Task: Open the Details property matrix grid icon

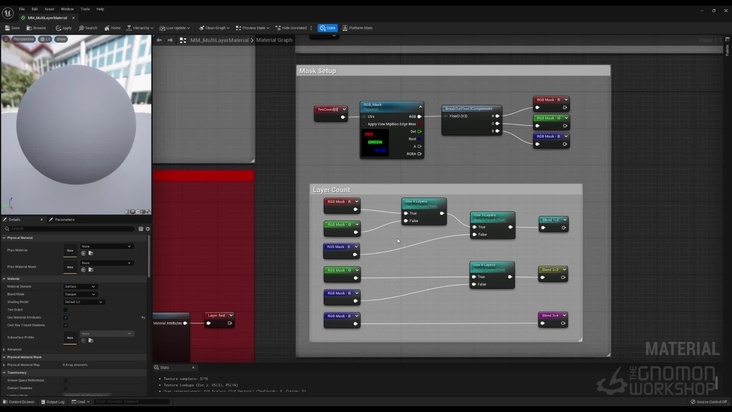Action: 141,229
